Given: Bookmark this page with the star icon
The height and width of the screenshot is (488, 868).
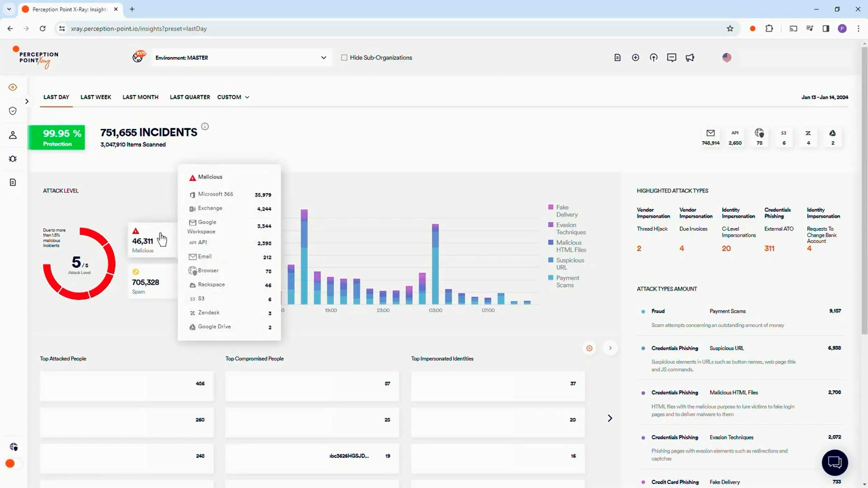Looking at the screenshot, I should 730,28.
